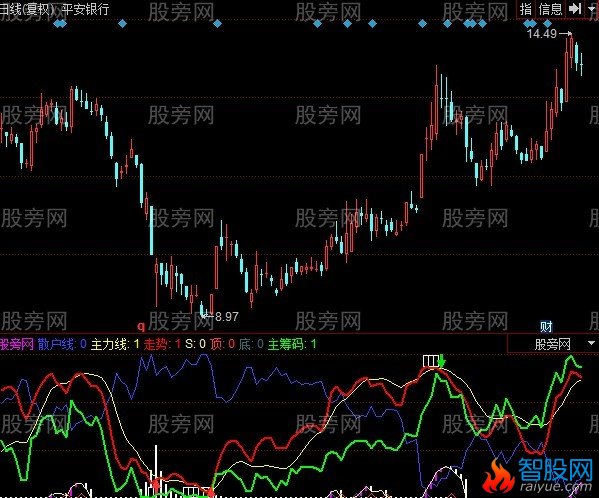Click the 主力线: 1 legend value
Screen dimensions: 599x498
(x=115, y=344)
